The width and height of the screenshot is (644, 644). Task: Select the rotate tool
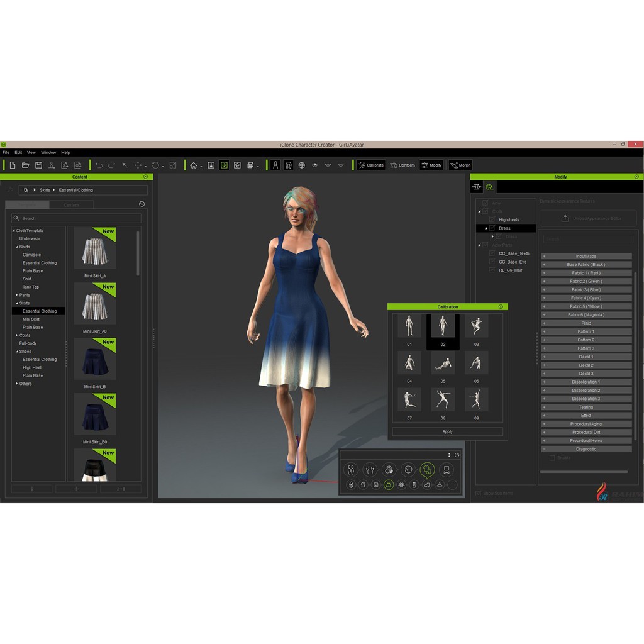[x=155, y=165]
